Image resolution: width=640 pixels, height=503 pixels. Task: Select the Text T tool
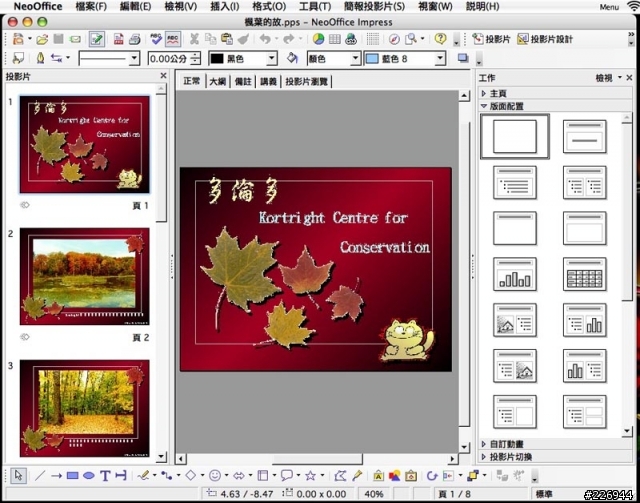[x=105, y=476]
